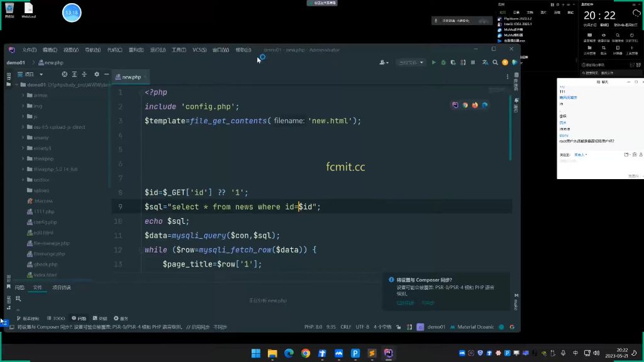Click the orange updates icon in toolbar
This screenshot has height=362, width=644.
click(x=505, y=62)
